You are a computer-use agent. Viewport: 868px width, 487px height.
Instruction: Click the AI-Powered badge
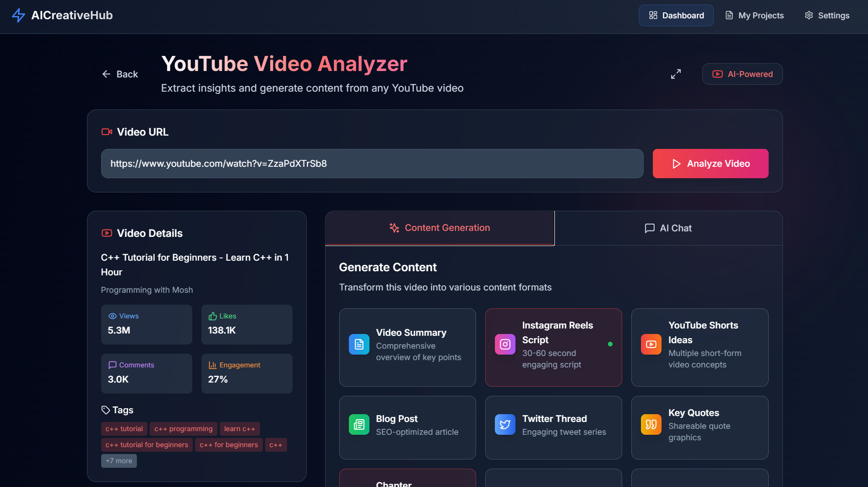point(742,74)
